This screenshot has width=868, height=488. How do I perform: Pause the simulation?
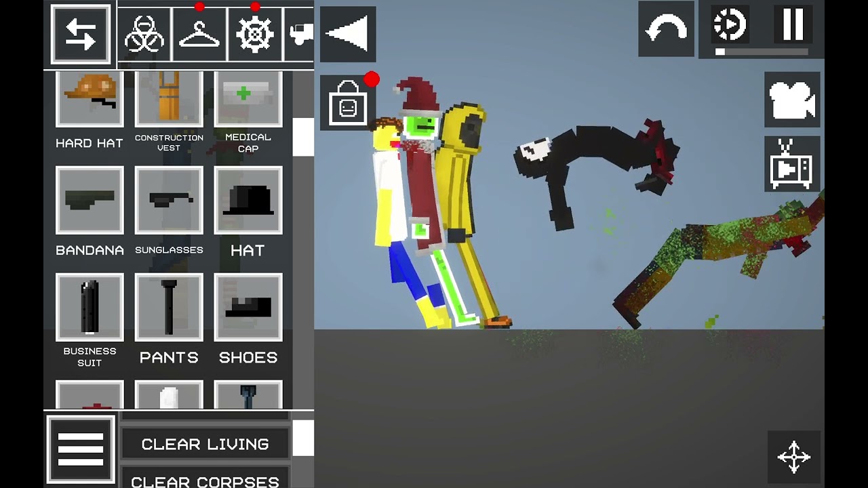pos(793,25)
